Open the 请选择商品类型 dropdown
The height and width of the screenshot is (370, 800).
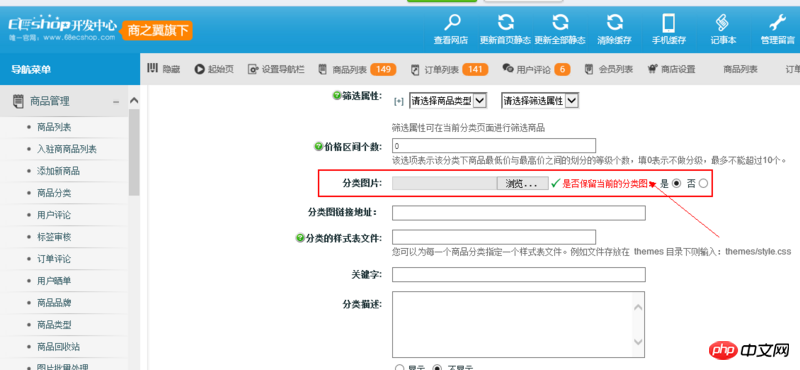pos(448,101)
